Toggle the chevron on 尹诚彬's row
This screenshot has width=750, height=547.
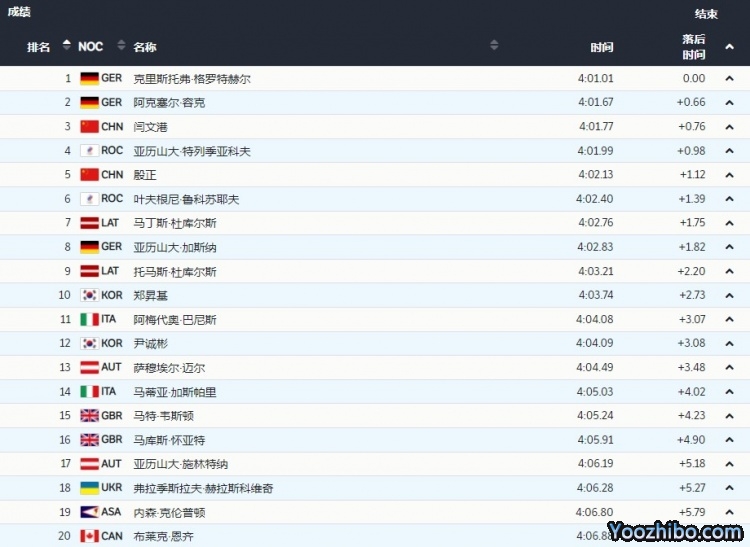(729, 343)
